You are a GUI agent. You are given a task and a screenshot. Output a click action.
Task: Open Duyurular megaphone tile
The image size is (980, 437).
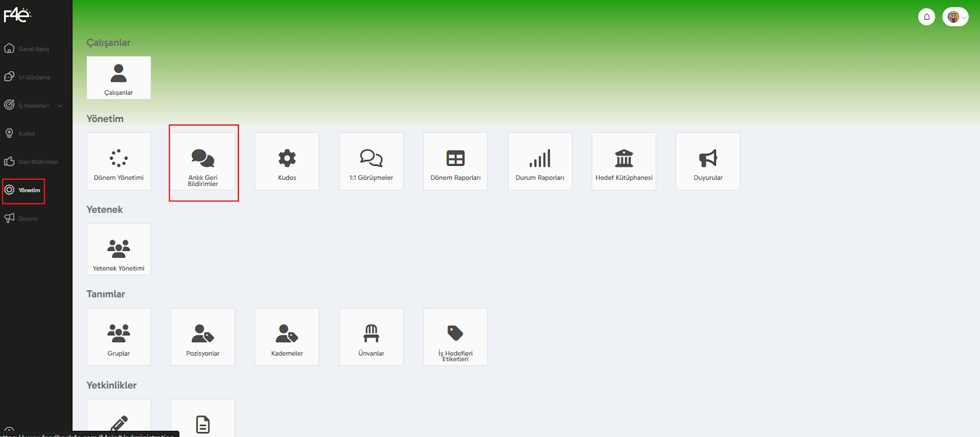(x=708, y=161)
